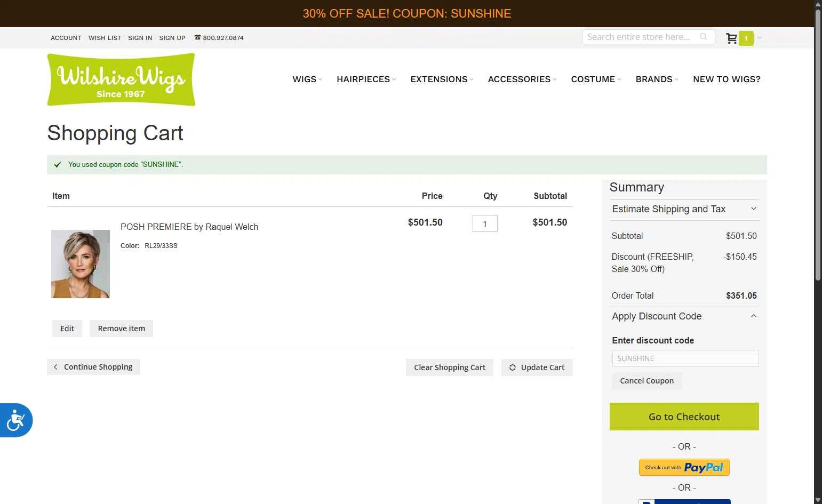Expand the mini cart dropdown arrow
Screen dimensions: 822x504
point(760,38)
